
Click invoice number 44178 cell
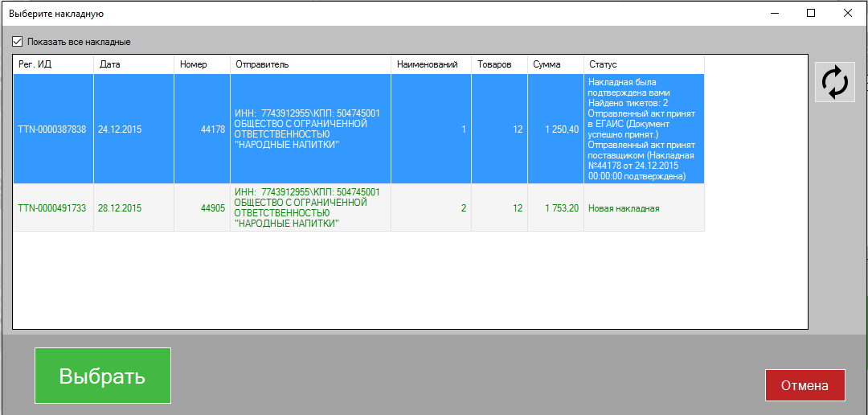tap(202, 129)
